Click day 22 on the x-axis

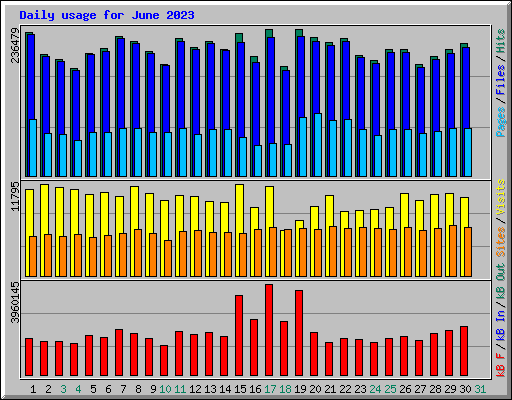coord(345,389)
